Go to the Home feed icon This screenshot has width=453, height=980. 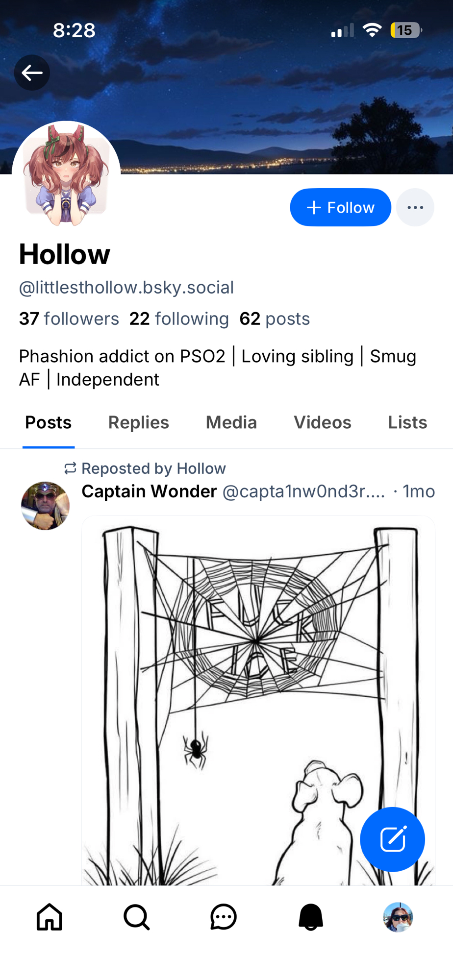50,917
